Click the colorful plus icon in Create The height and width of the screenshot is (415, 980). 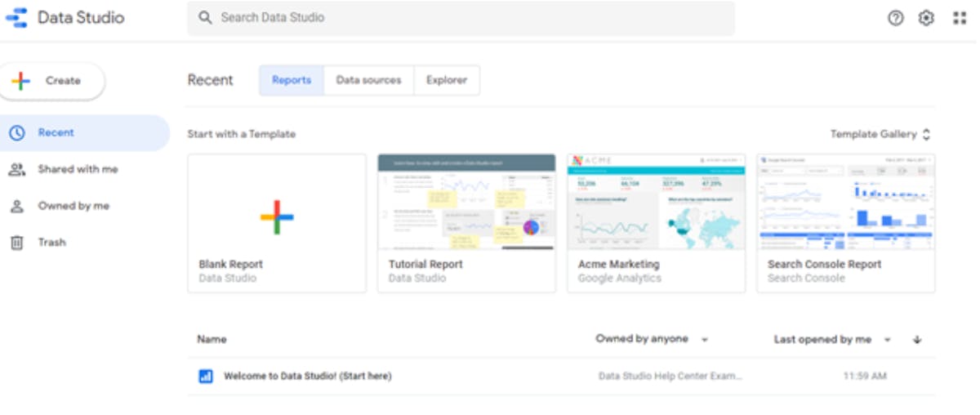coord(20,81)
